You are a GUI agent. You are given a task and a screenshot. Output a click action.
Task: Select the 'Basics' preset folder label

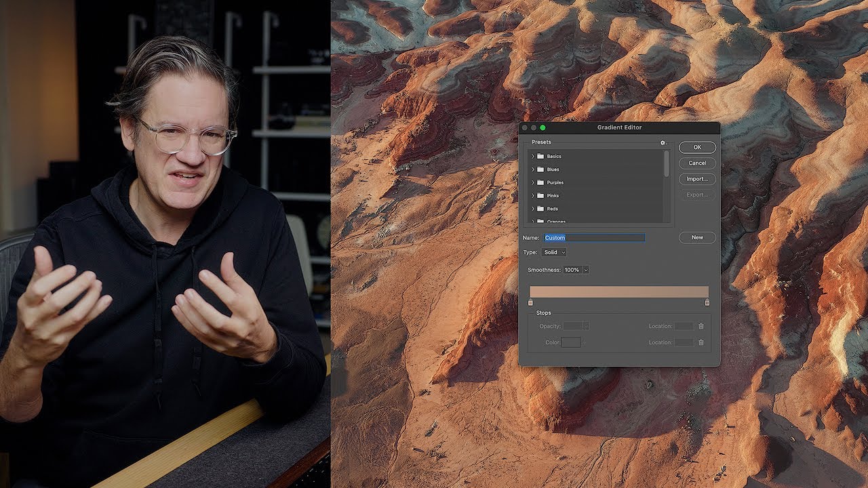(x=554, y=157)
